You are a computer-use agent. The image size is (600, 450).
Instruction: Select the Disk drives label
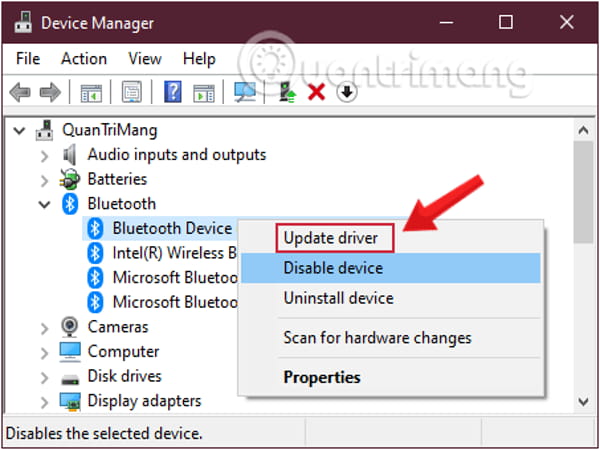tap(124, 376)
